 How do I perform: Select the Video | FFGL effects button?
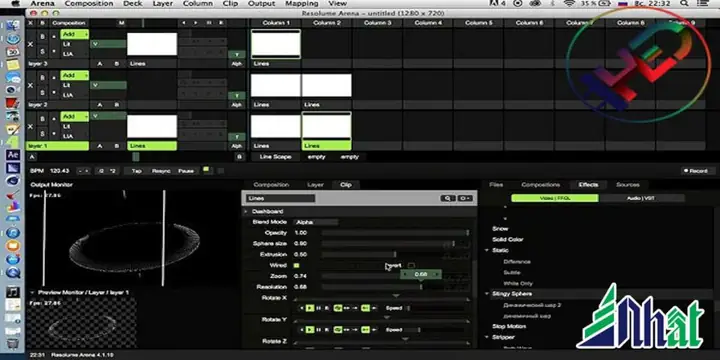click(x=555, y=198)
